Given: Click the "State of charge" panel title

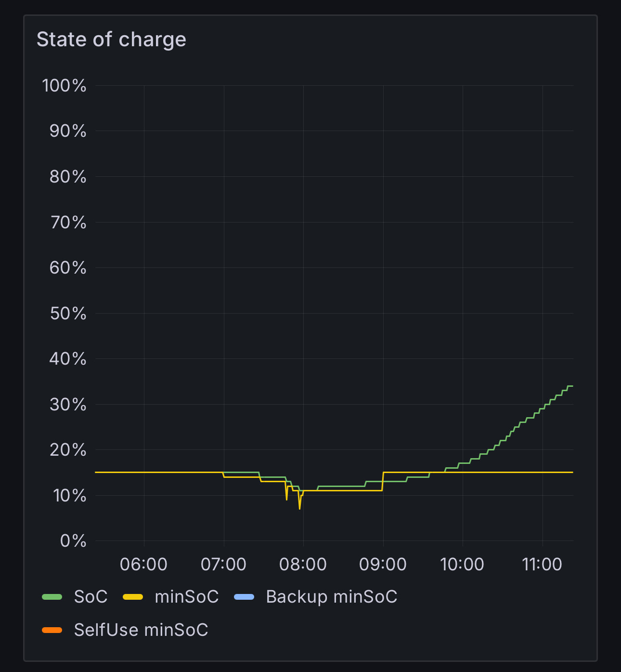Looking at the screenshot, I should coord(111,40).
